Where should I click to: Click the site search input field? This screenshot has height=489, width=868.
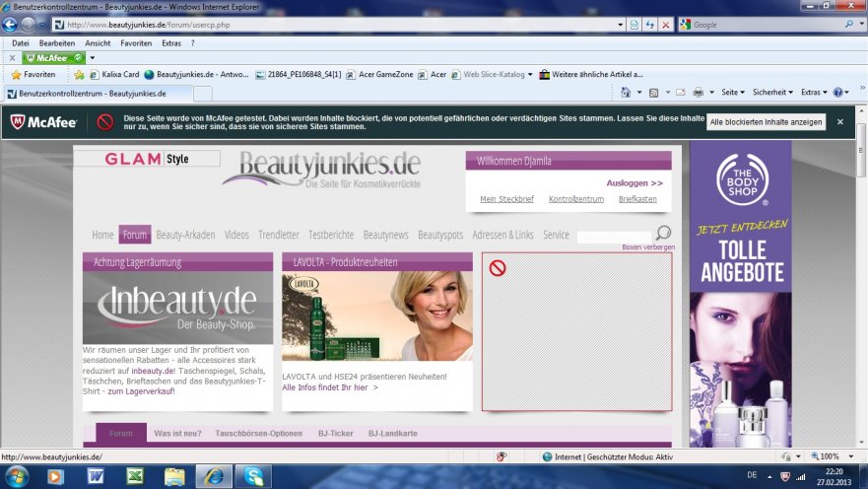coord(614,237)
